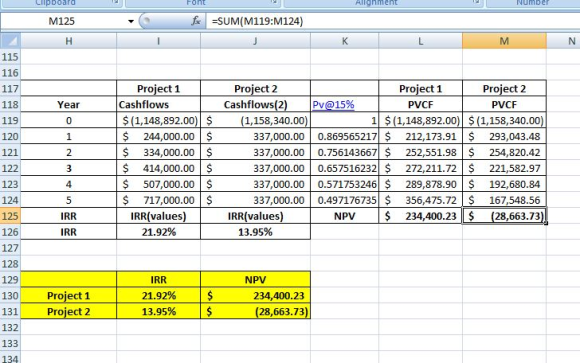The image size is (580, 363).
Task: Select Project 1 cashflow $717,000.00
Action: click(x=158, y=200)
